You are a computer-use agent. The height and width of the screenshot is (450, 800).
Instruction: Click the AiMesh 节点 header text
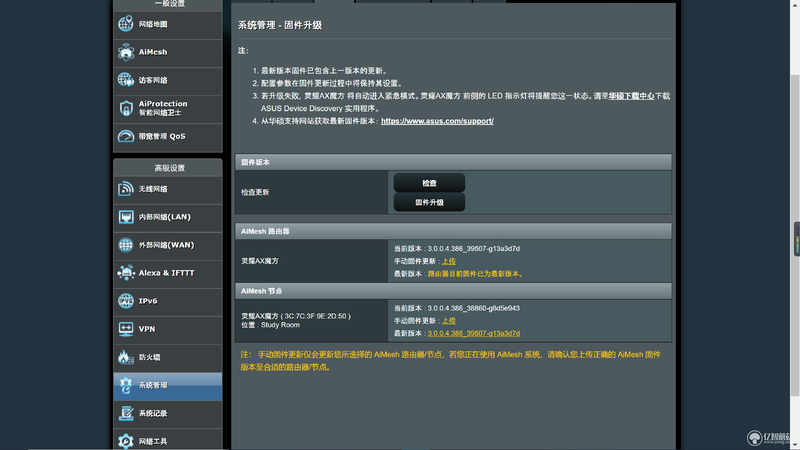(x=261, y=291)
